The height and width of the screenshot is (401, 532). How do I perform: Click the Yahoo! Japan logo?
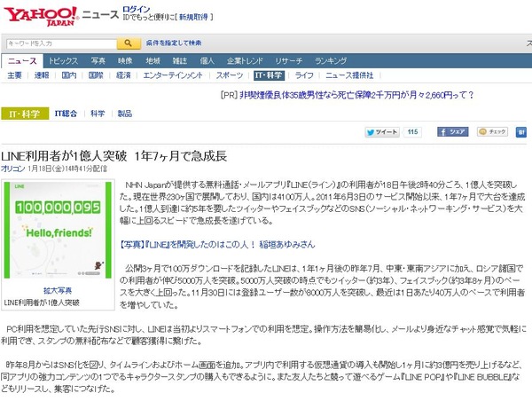click(41, 16)
